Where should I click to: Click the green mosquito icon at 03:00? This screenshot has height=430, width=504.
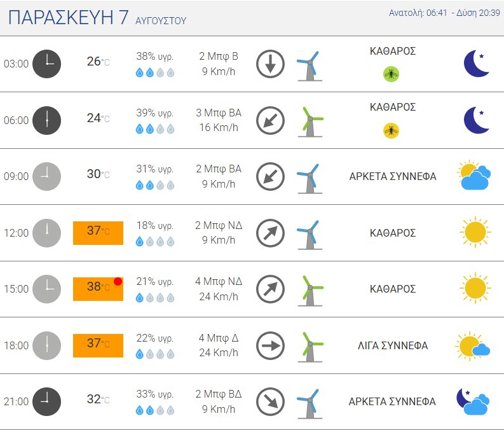(391, 74)
